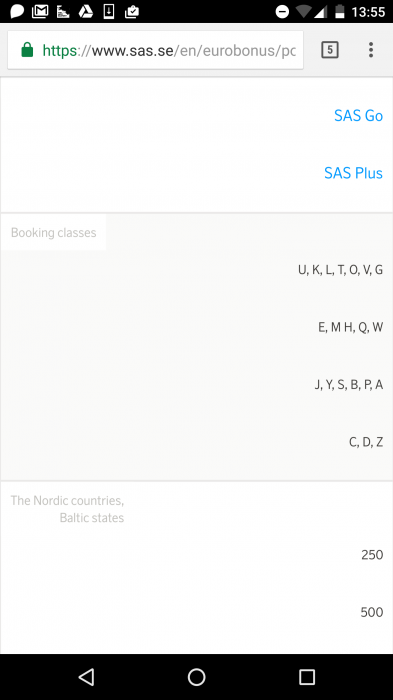This screenshot has width=393, height=700.
Task: Tap the green secure padlock icon
Action: 27,50
